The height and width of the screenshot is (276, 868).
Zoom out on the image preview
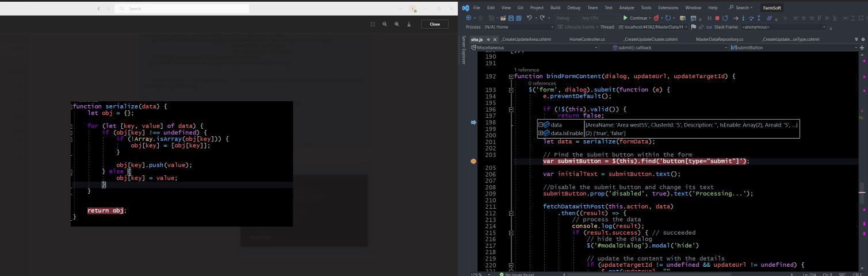(385, 24)
